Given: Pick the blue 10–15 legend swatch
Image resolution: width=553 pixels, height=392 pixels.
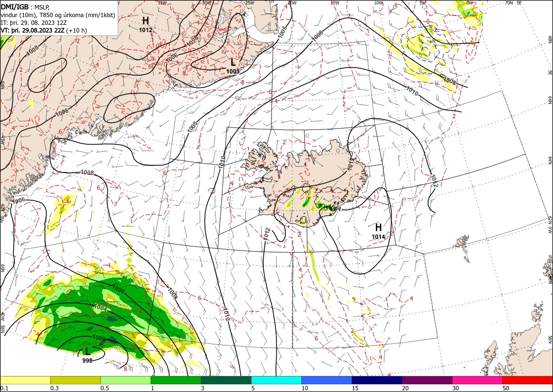Looking at the screenshot, I should pyautogui.click(x=327, y=380).
